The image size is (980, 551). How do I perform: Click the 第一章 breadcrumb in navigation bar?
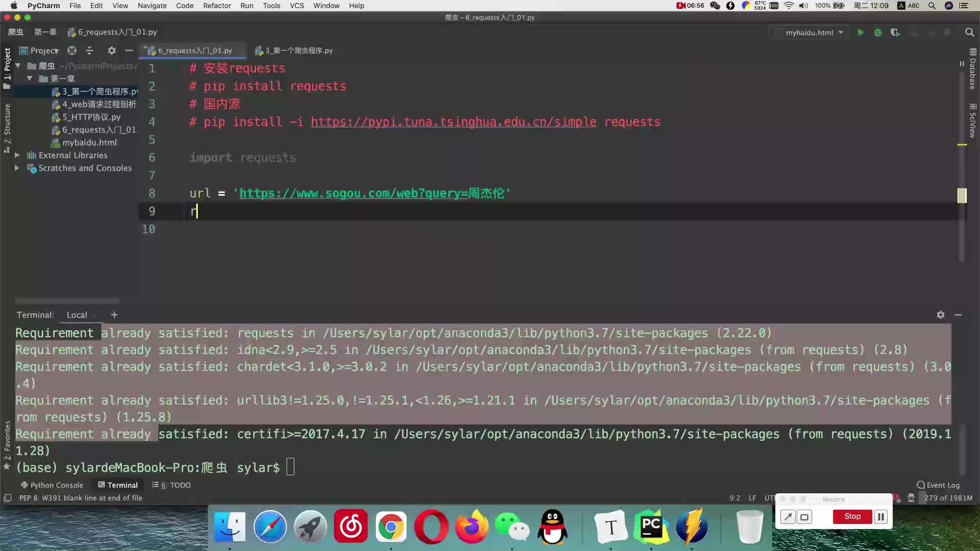click(45, 32)
